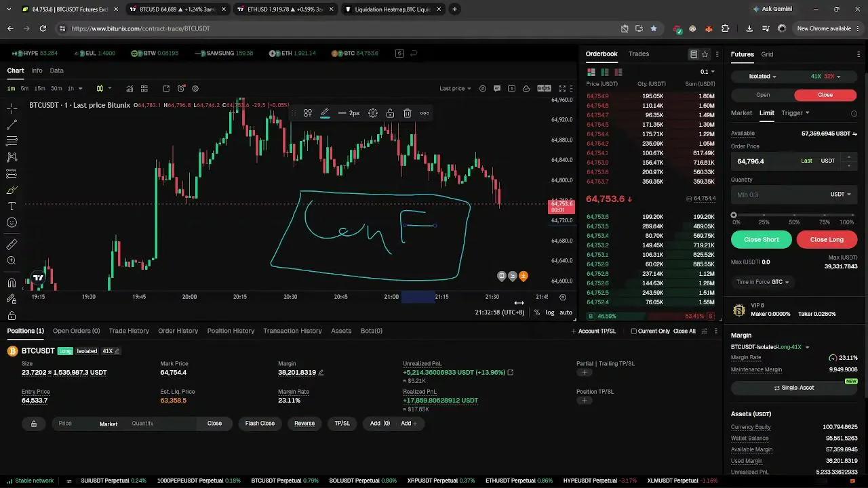Click the Close Long button
868x488 pixels.
[x=827, y=239]
